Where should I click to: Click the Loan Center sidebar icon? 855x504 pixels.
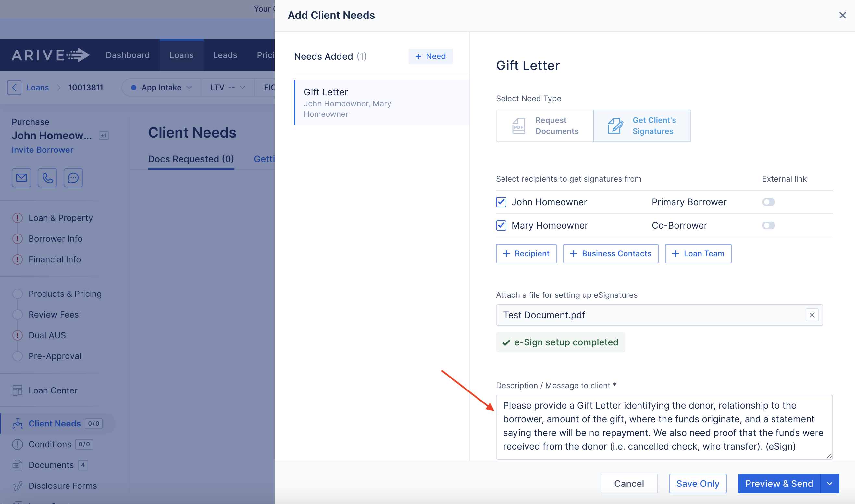coord(17,390)
